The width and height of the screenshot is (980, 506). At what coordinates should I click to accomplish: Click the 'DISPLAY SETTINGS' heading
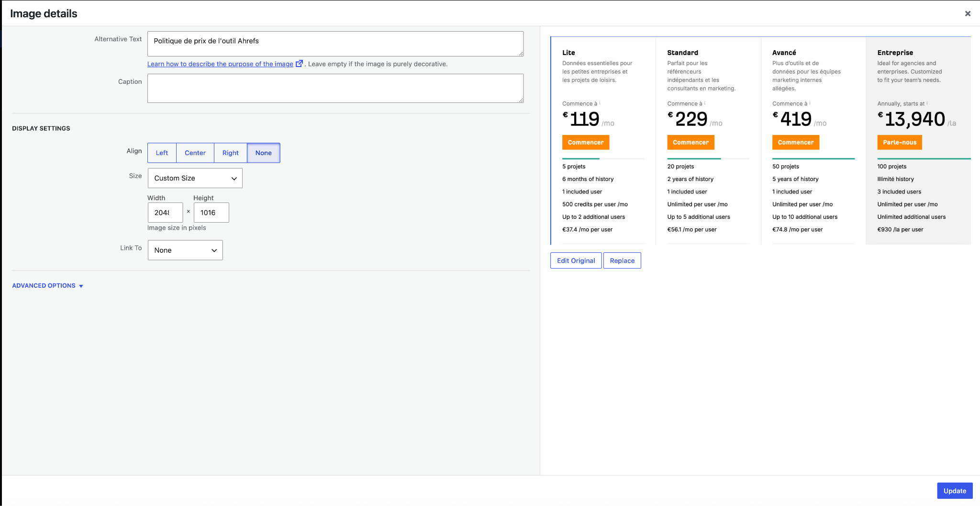pyautogui.click(x=41, y=128)
